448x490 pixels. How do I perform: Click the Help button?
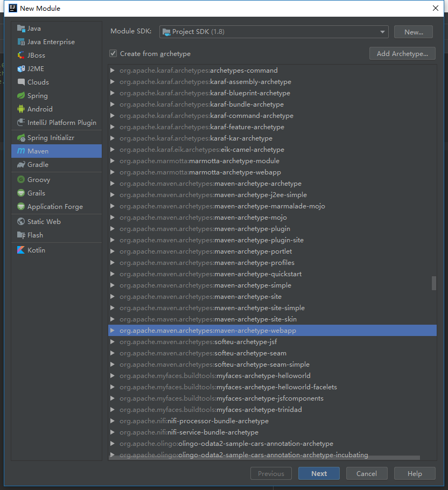pyautogui.click(x=415, y=473)
